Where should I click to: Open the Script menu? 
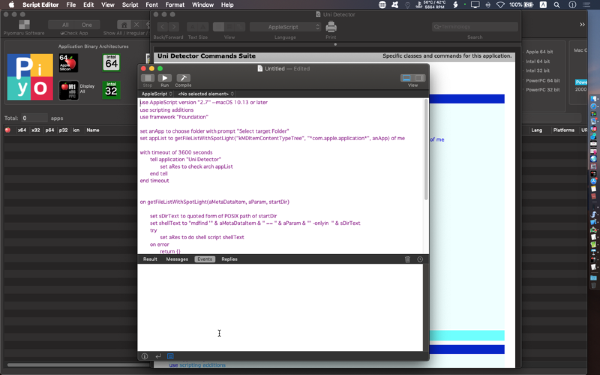tap(130, 5)
